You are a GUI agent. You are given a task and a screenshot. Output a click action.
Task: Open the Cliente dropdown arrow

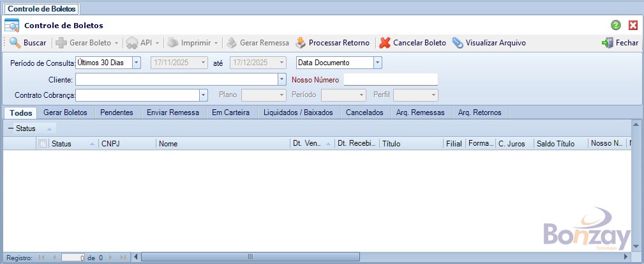coord(281,79)
